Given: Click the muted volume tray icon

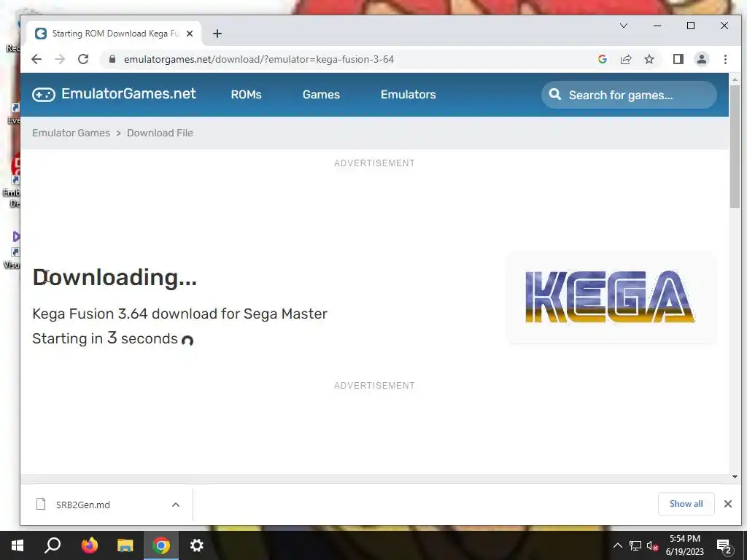Looking at the screenshot, I should coord(652,545).
